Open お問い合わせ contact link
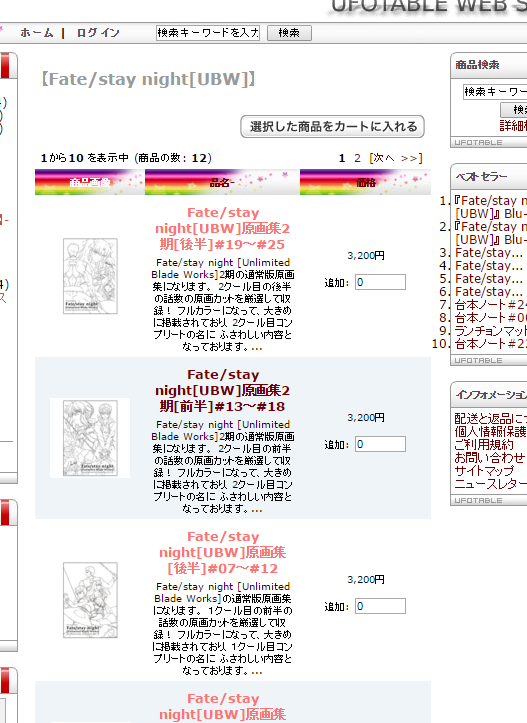 [490, 457]
